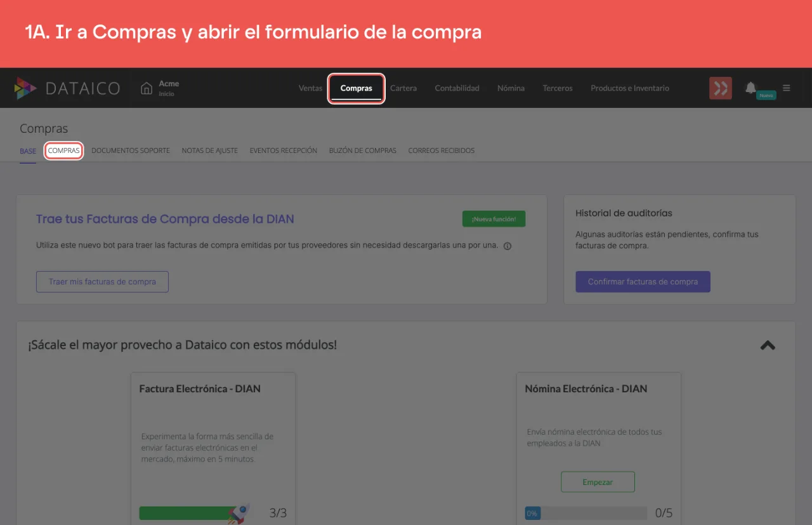Click the Acme Inicio company label
The image size is (812, 525).
[x=169, y=88]
